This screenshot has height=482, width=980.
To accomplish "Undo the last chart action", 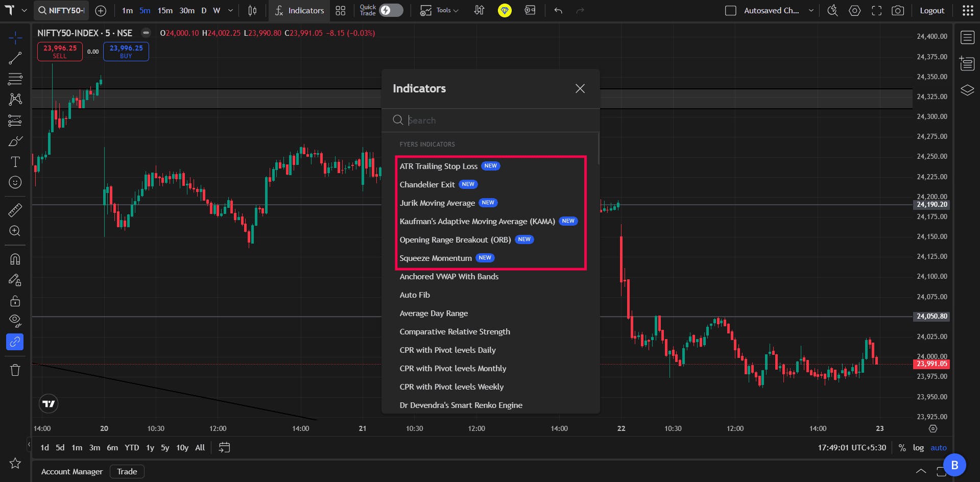I will click(558, 11).
